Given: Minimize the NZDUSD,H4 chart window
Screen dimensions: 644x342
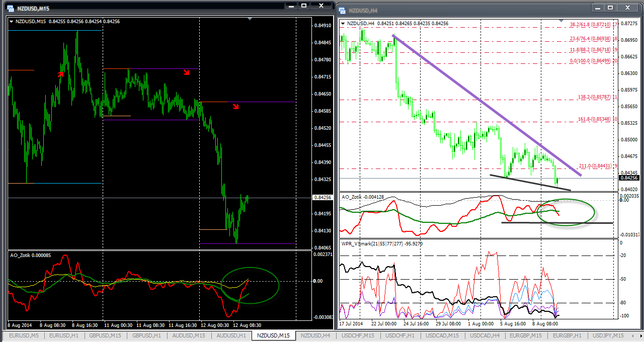Looking at the screenshot, I should point(597,8).
